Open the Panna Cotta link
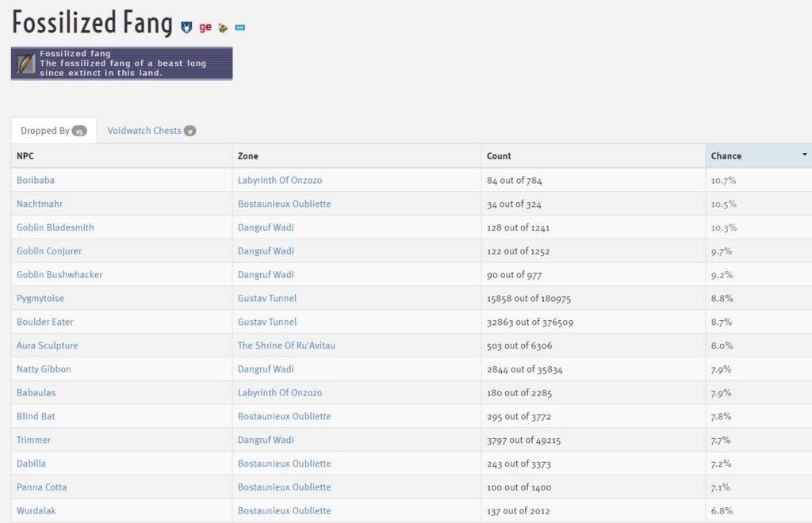The image size is (812, 523). tap(41, 487)
